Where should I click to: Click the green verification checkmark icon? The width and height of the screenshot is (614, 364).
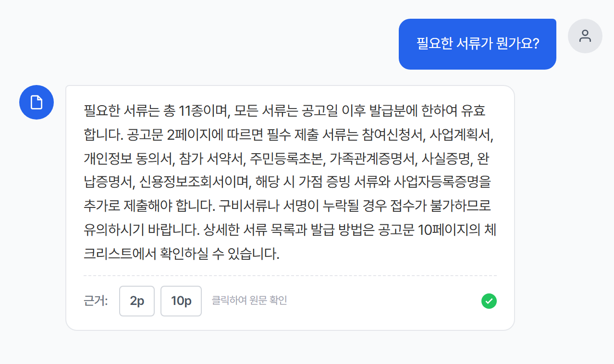489,301
